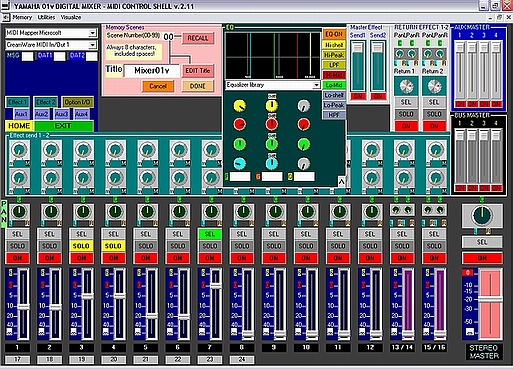Click the RECALL scene button

click(x=198, y=38)
